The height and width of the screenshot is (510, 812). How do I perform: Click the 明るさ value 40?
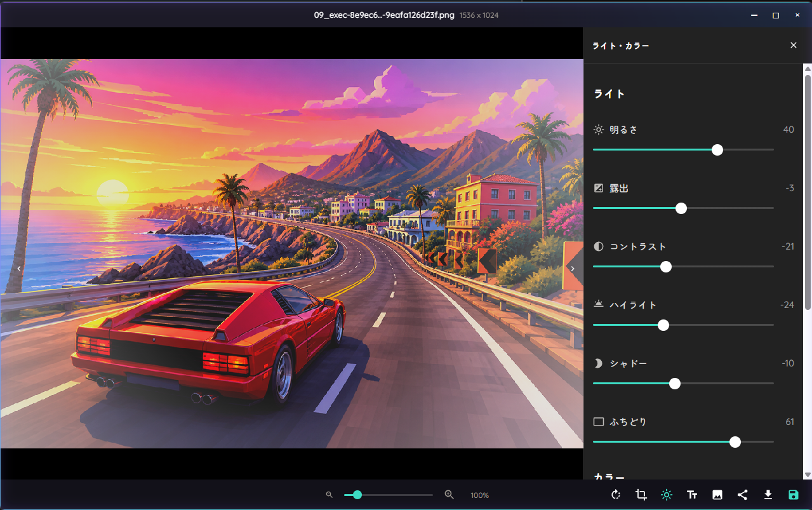[x=789, y=130]
